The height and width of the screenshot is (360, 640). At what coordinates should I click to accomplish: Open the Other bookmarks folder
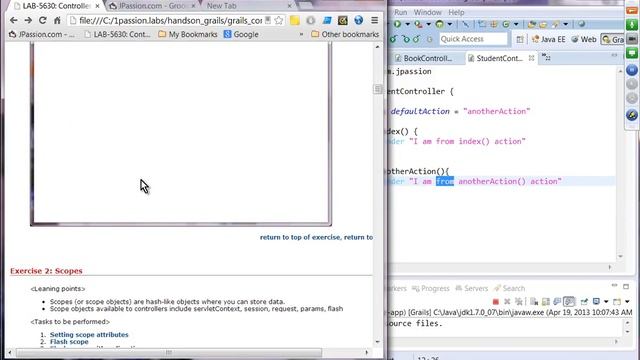345,34
